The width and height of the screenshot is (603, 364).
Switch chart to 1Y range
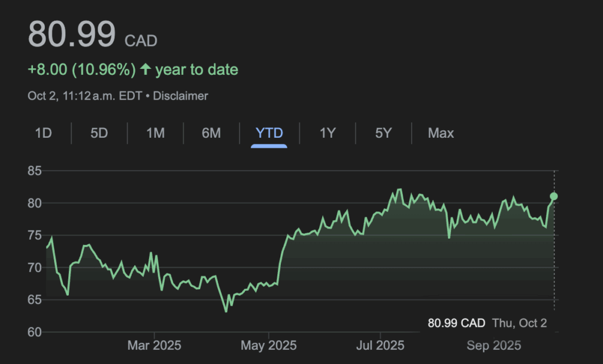click(327, 133)
